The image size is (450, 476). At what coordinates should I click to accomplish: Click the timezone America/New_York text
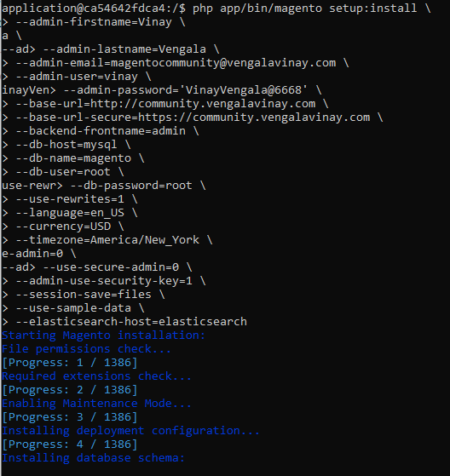click(145, 240)
